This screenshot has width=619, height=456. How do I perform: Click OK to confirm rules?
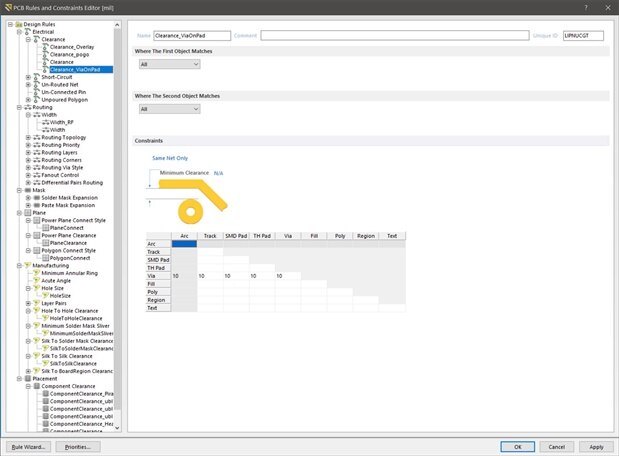[x=518, y=447]
